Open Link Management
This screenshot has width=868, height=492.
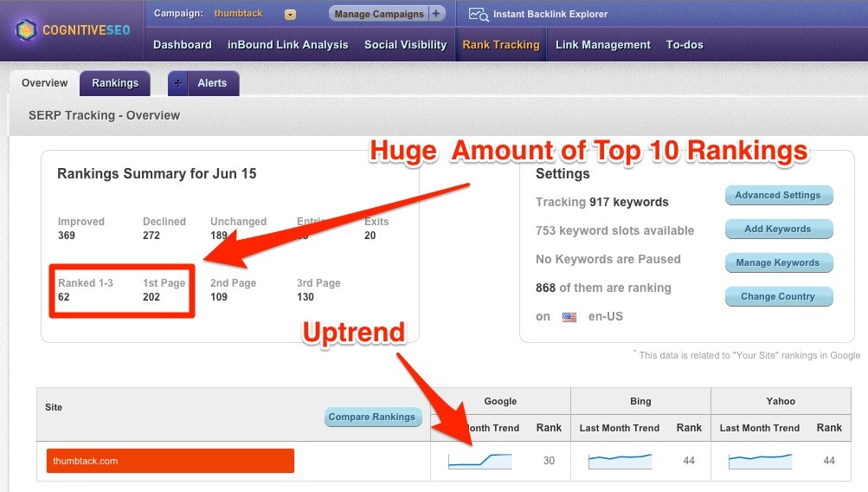click(x=603, y=45)
